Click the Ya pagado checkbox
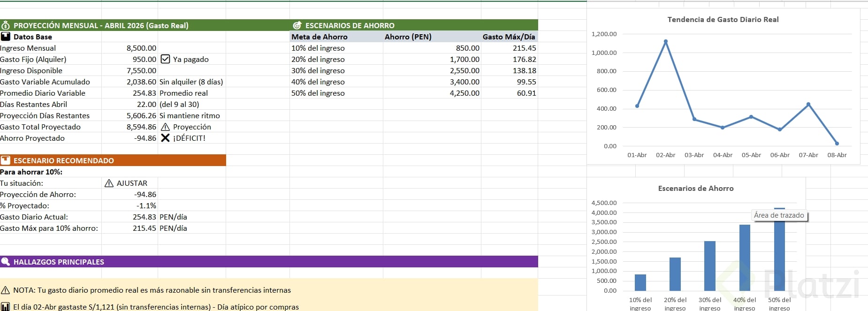The height and width of the screenshot is (311, 868). 165,59
